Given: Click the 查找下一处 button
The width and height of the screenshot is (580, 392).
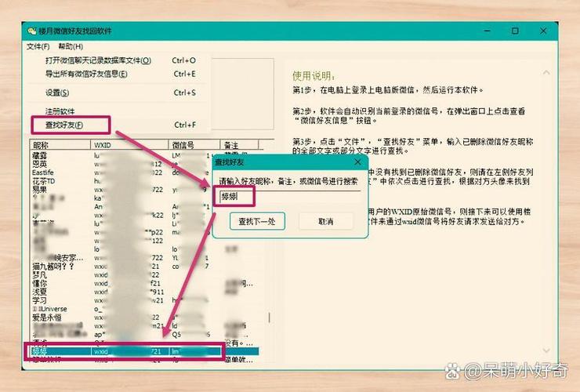Looking at the screenshot, I should (257, 221).
